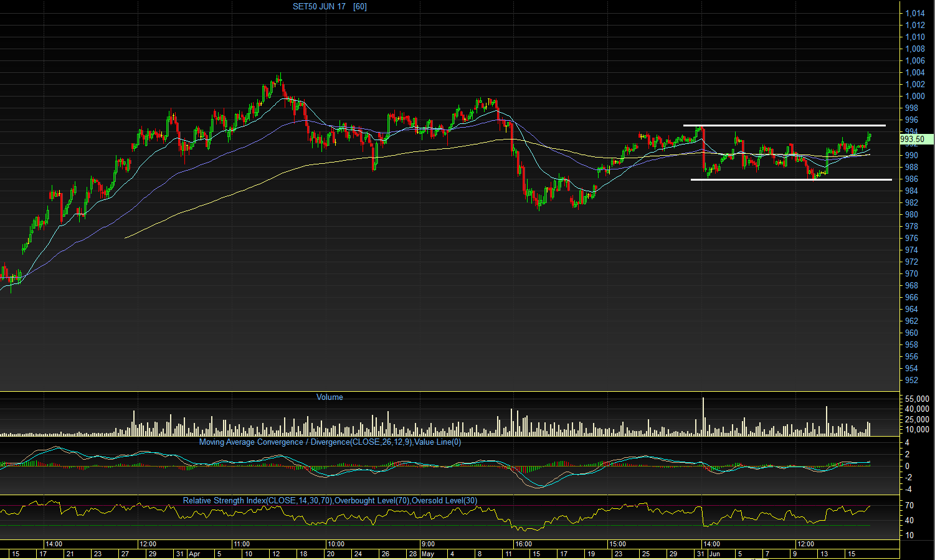Click the 70 overbought RSI axis label

coord(909,506)
